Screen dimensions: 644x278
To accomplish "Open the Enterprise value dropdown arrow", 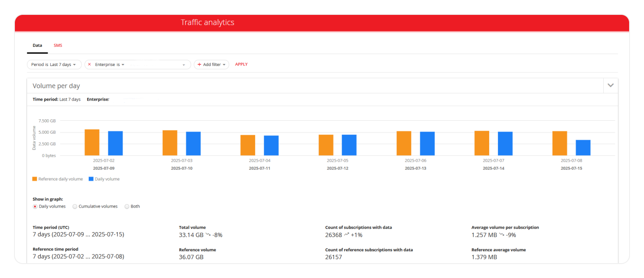I will coord(184,65).
